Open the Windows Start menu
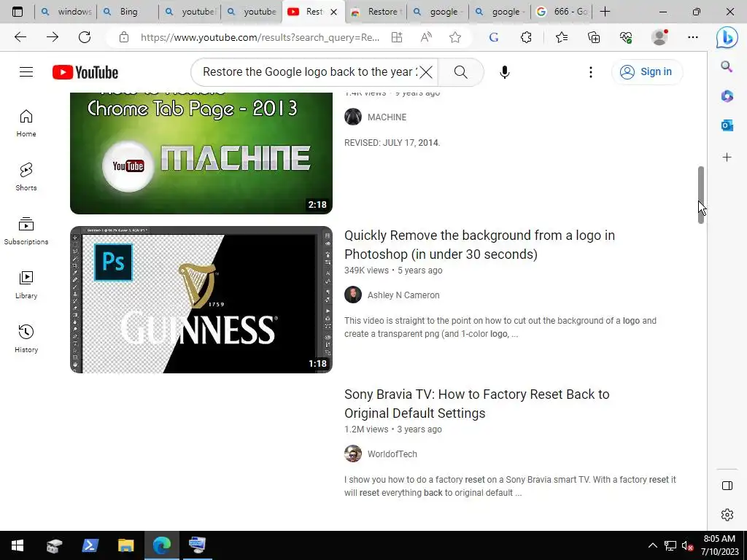The height and width of the screenshot is (560, 747). tap(18, 545)
